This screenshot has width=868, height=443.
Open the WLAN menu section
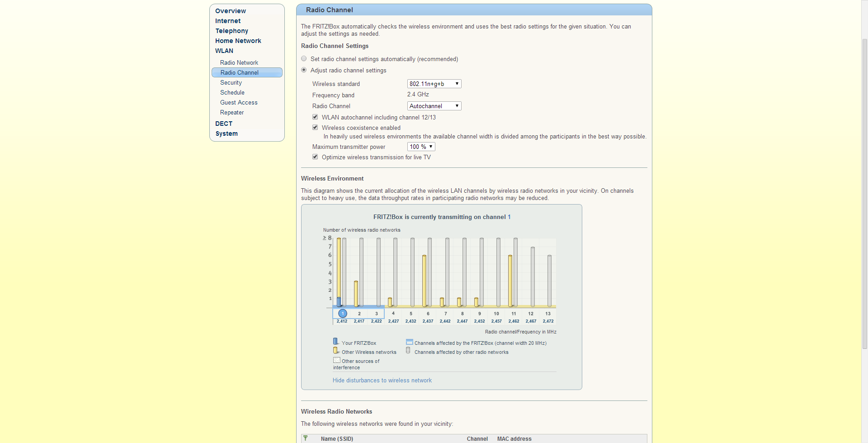[x=224, y=51]
